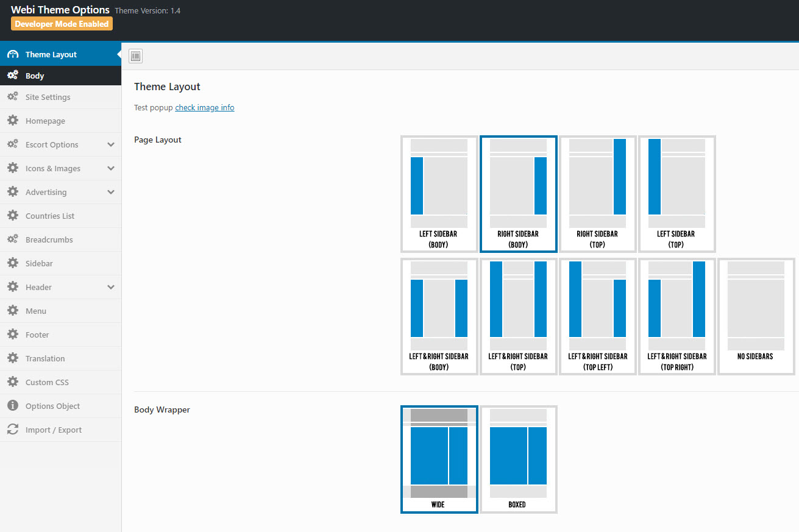
Task: Click the gear icon beside Homepage
Action: tap(13, 121)
